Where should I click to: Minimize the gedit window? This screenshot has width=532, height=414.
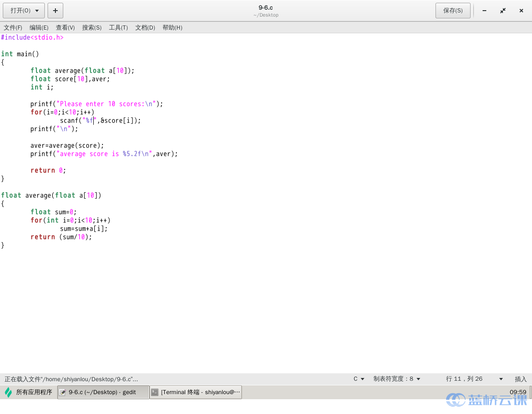point(484,11)
